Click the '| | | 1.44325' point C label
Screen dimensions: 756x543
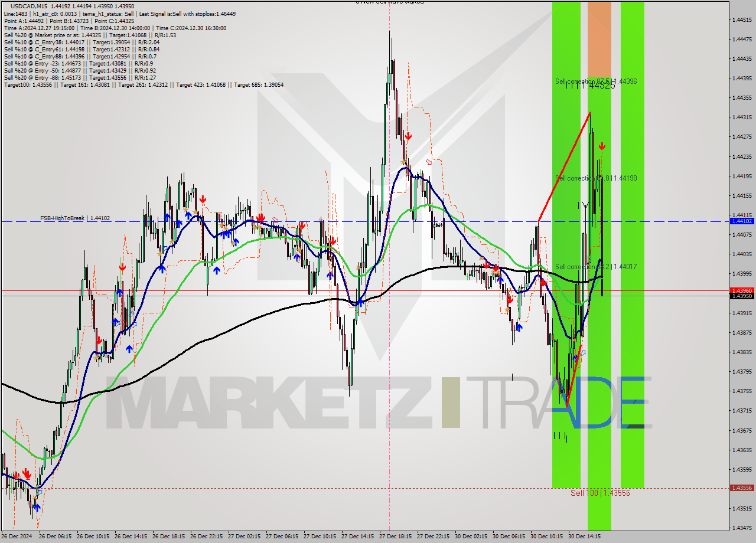591,86
